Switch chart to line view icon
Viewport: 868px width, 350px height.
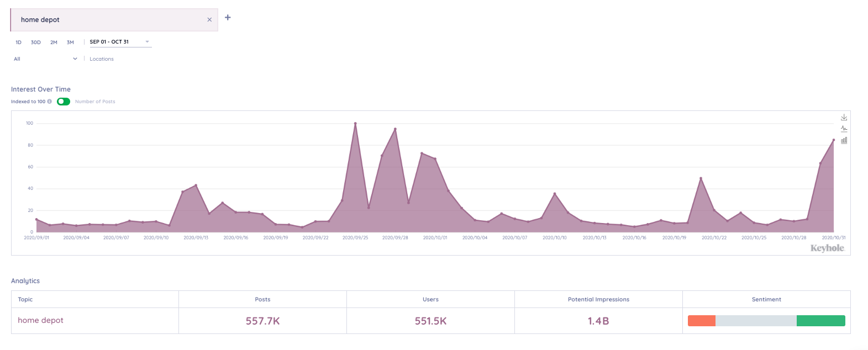[x=844, y=129]
